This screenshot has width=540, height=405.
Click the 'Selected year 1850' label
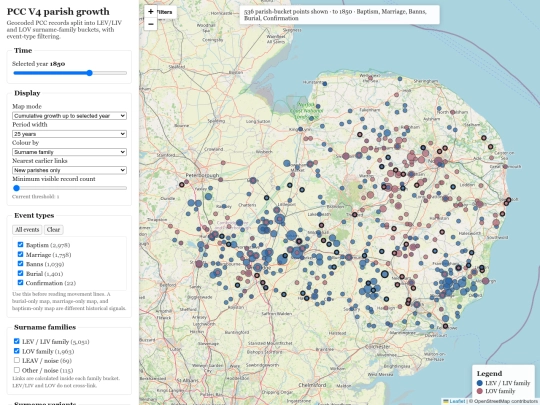(x=39, y=64)
